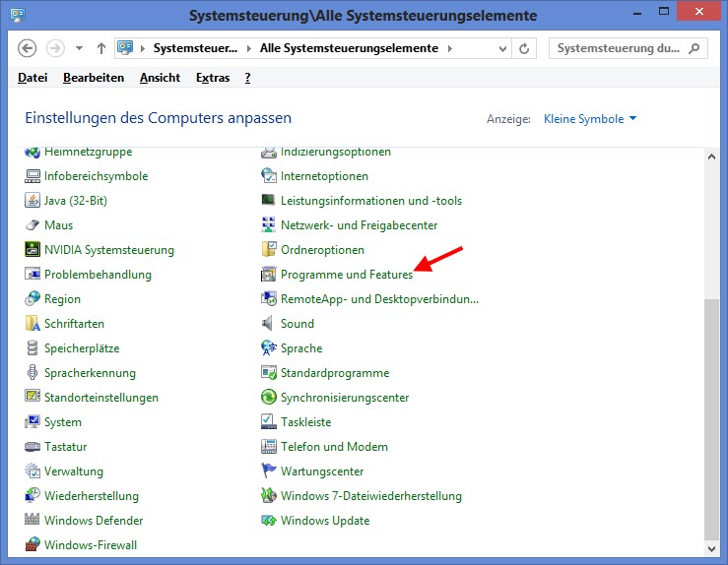Click the Windows Update icon
The image size is (728, 565).
click(268, 521)
